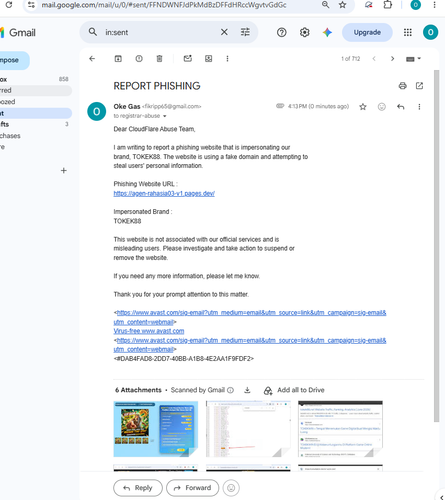Open first attachment thumbnail with game image
445x500 pixels.
pyautogui.click(x=156, y=429)
